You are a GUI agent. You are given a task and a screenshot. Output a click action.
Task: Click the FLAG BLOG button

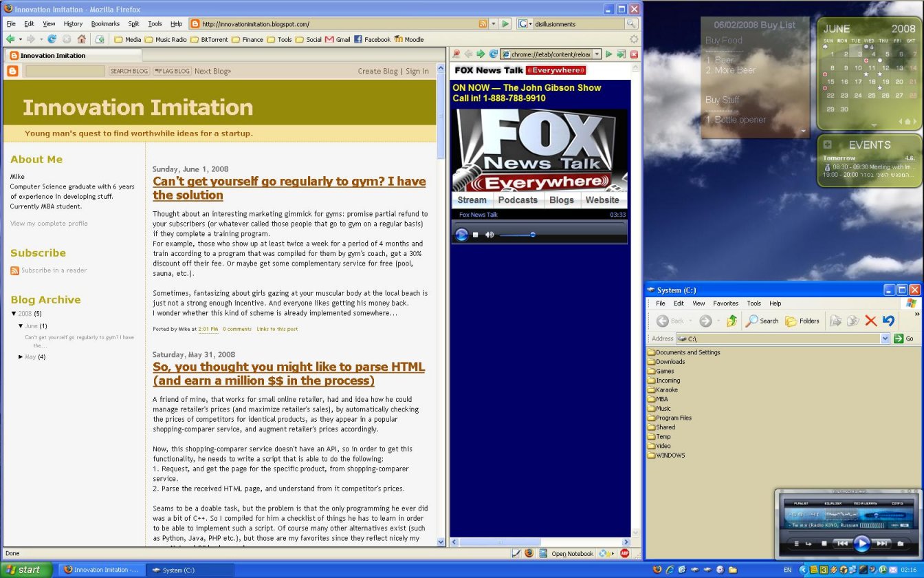click(172, 71)
